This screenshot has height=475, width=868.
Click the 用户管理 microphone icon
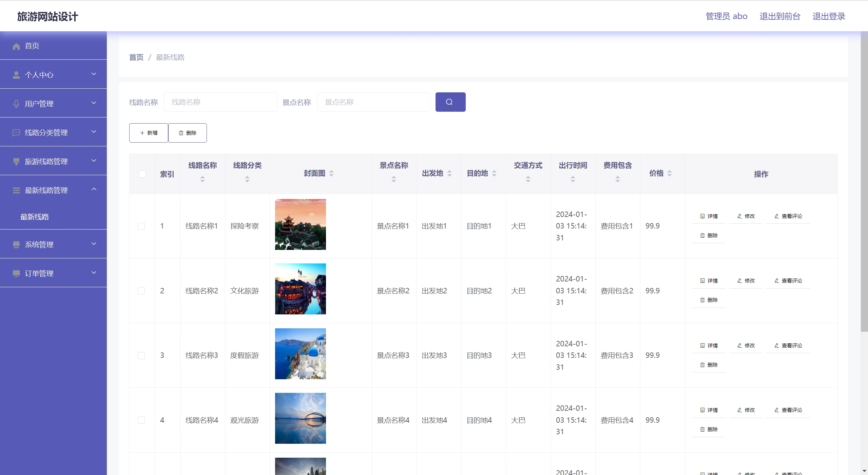click(16, 104)
